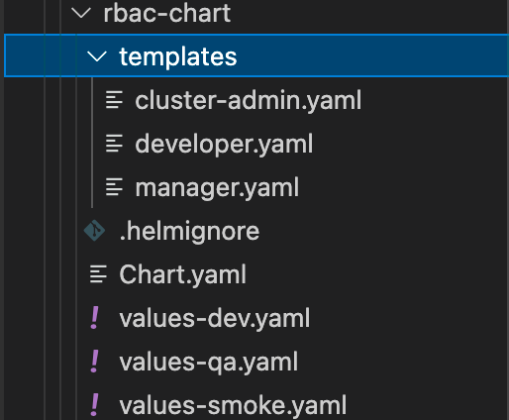Click the git icon beside .helmignore
Screen dimensions: 509x420
click(x=94, y=231)
